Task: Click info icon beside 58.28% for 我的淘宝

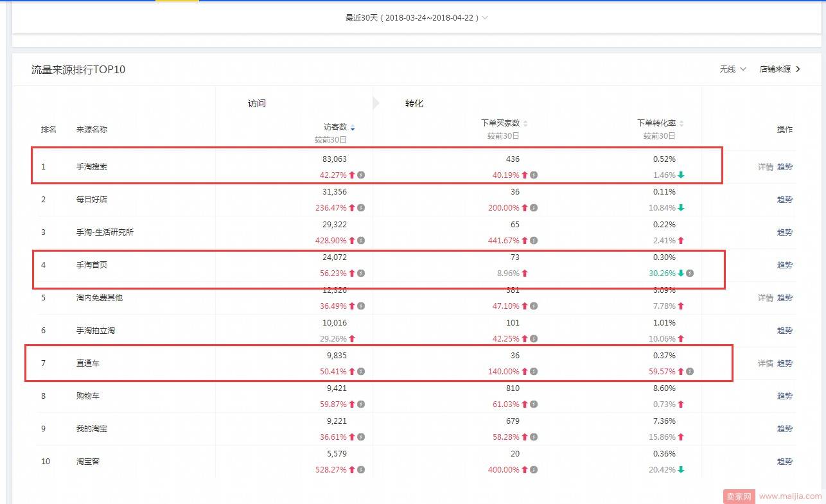Action: click(x=534, y=437)
